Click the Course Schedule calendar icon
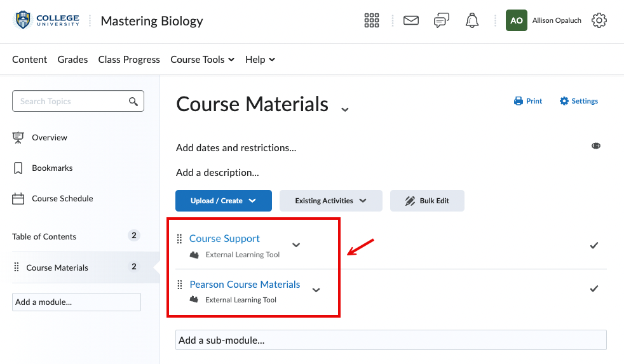624x364 pixels. click(18, 198)
